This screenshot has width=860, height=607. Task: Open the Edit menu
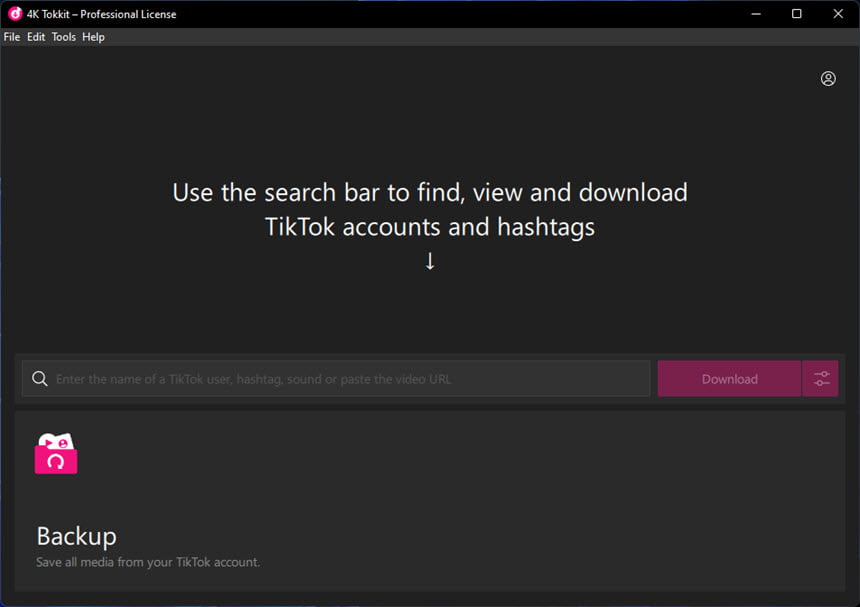(36, 37)
